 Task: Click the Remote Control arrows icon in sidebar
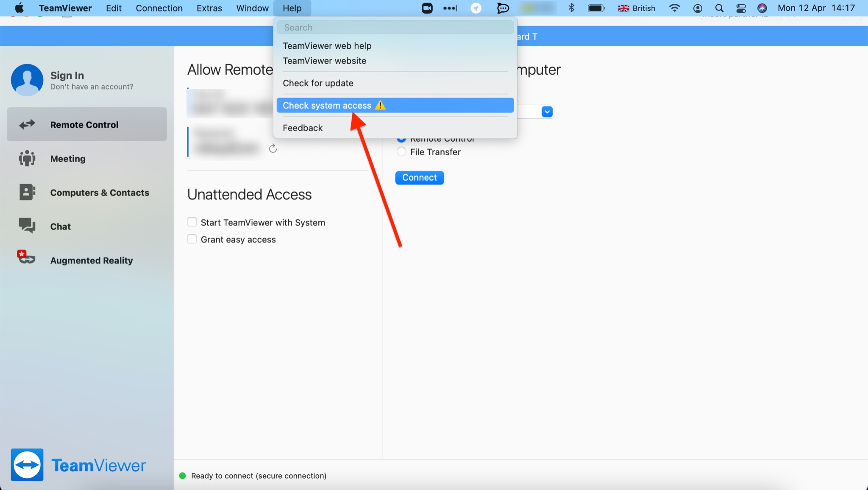pos(27,124)
